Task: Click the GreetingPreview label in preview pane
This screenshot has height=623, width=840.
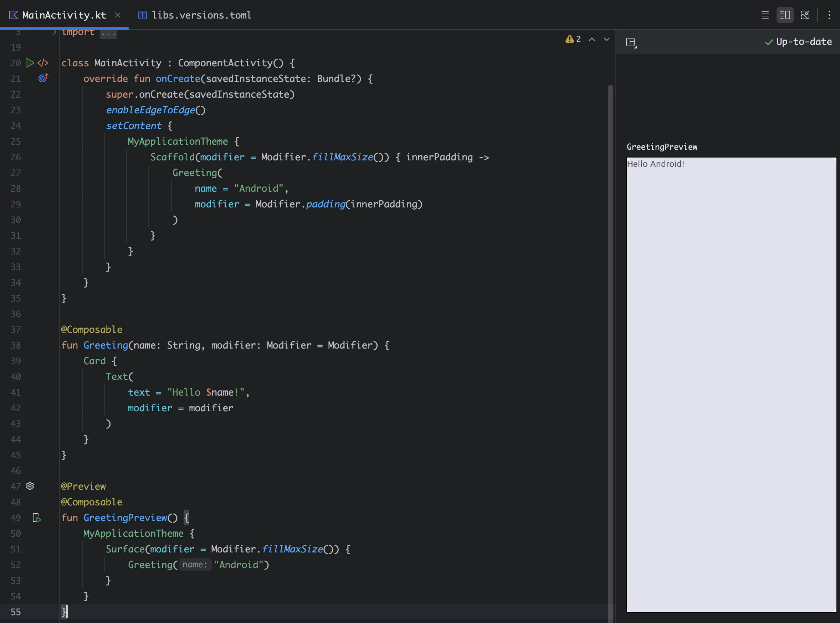Action: coord(662,147)
